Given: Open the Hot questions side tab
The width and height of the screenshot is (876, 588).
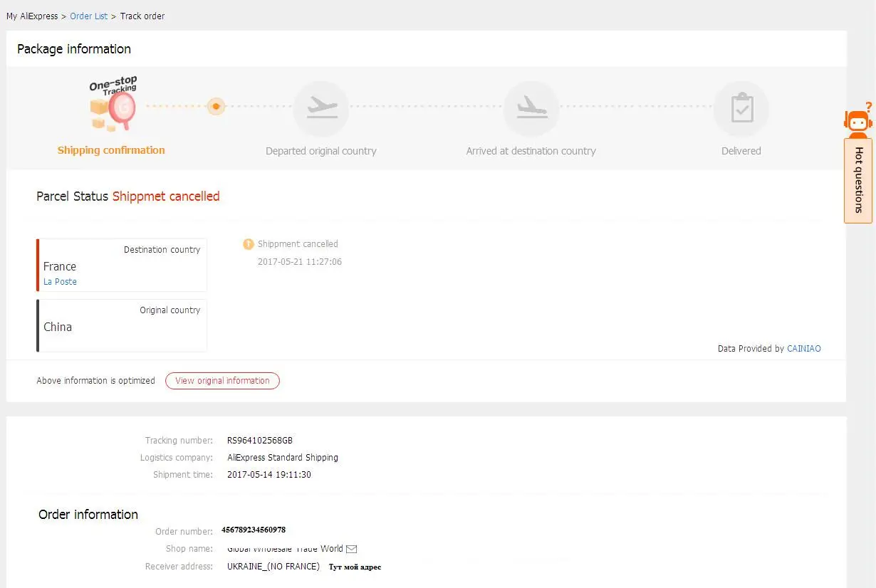Looking at the screenshot, I should (858, 180).
